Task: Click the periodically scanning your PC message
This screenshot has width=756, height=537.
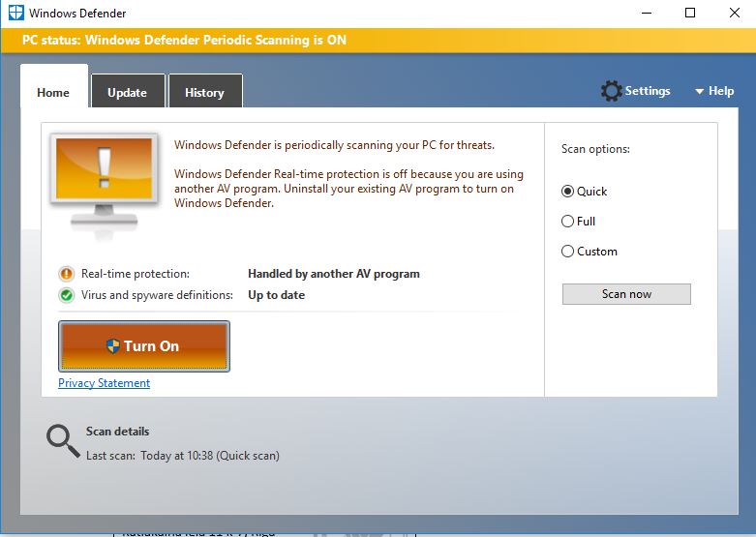Action: point(334,145)
